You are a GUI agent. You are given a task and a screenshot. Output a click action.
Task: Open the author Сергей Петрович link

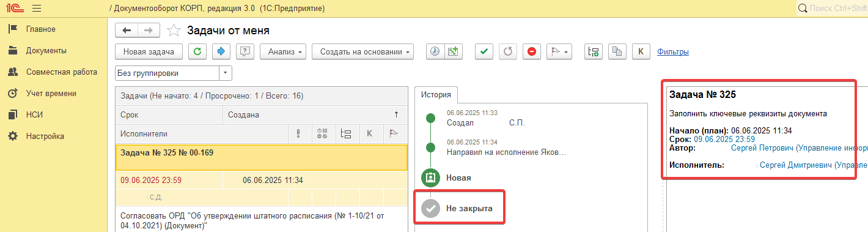(799, 148)
